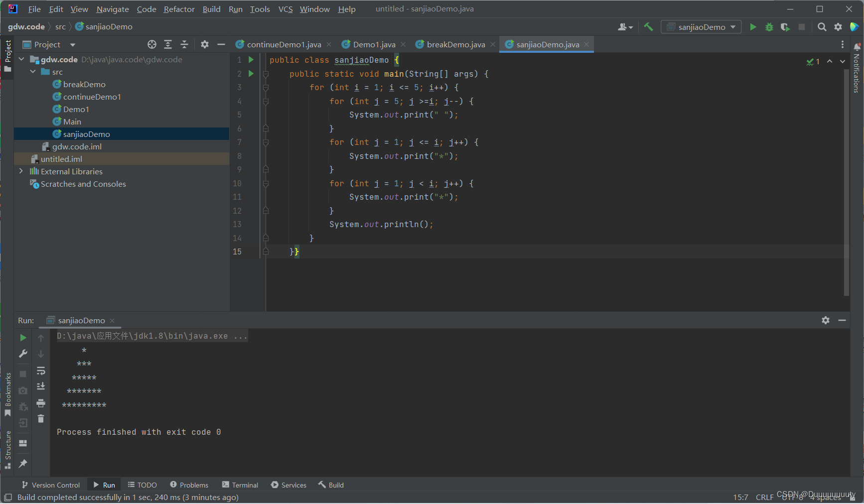Clear console output trash icon
The height and width of the screenshot is (504, 864).
click(41, 419)
